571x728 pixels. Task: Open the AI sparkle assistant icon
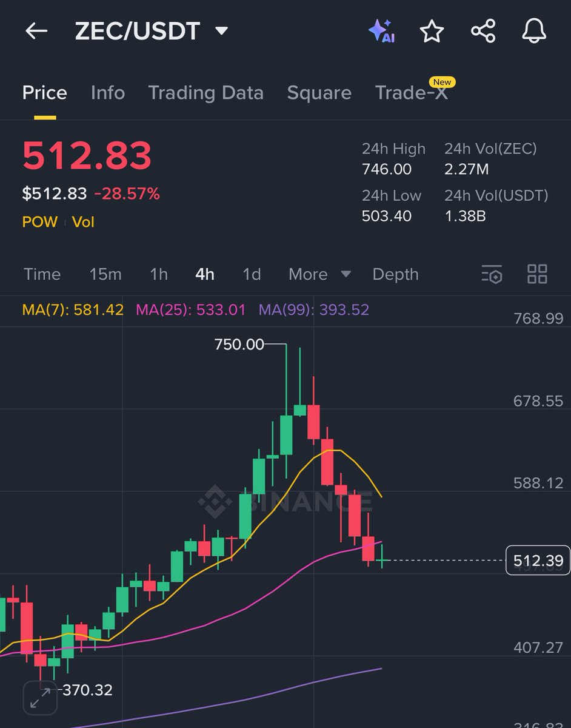tap(382, 31)
